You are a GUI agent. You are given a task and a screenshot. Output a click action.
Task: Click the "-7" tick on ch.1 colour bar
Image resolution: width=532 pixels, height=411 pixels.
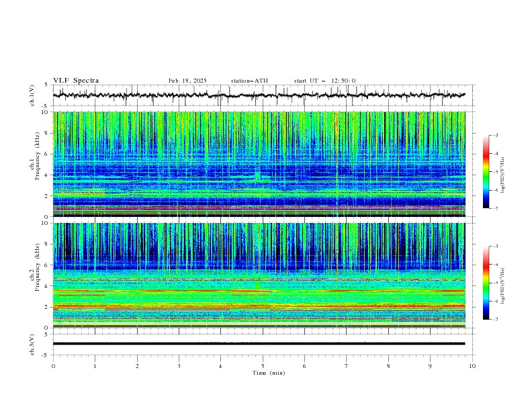pos(496,208)
